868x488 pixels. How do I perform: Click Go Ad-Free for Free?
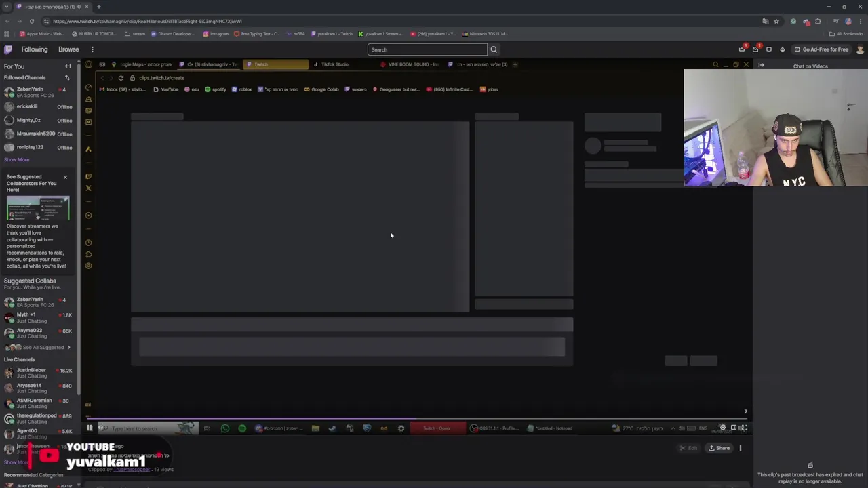pyautogui.click(x=821, y=49)
